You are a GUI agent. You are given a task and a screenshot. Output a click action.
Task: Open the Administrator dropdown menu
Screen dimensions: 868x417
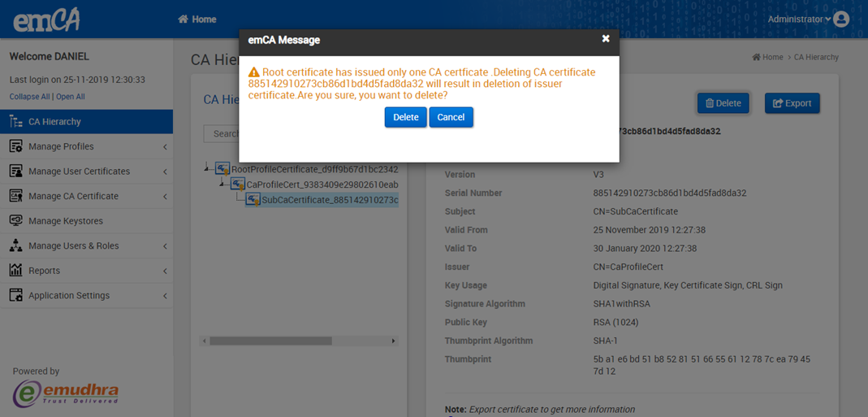tap(799, 19)
